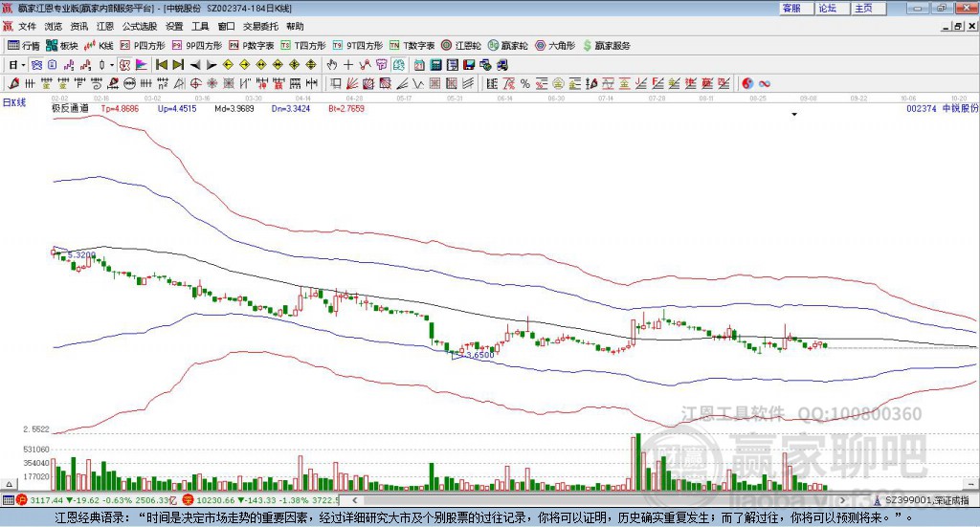This screenshot has height=527, width=980.
Task: Open the 交易委托 menu
Action: pos(260,26)
